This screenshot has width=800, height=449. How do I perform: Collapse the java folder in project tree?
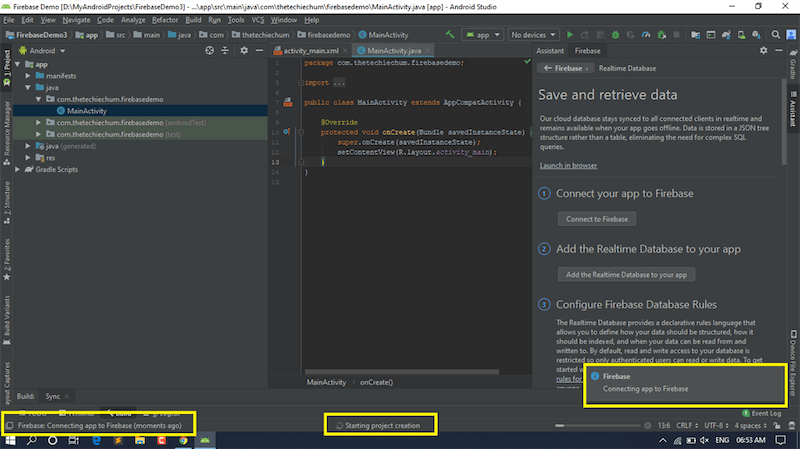click(26, 88)
